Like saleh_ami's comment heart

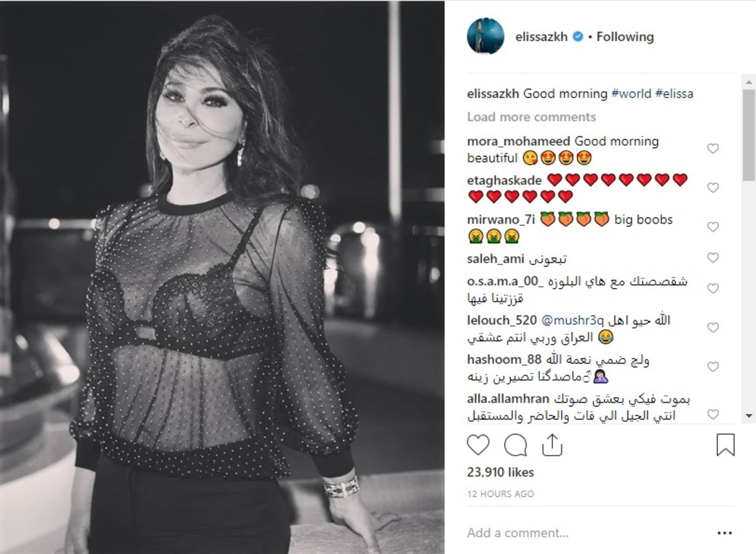tap(713, 258)
